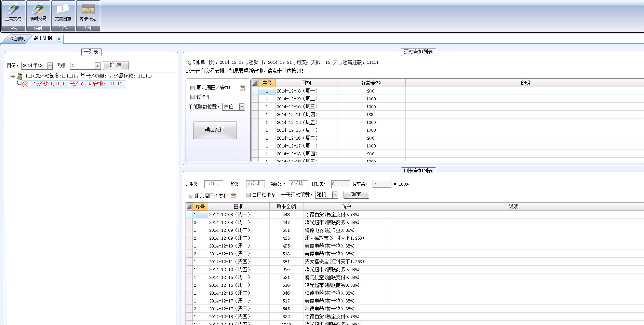Click the card-swipe table corner select icon
The width and height of the screenshot is (644, 325).
tap(189, 207)
